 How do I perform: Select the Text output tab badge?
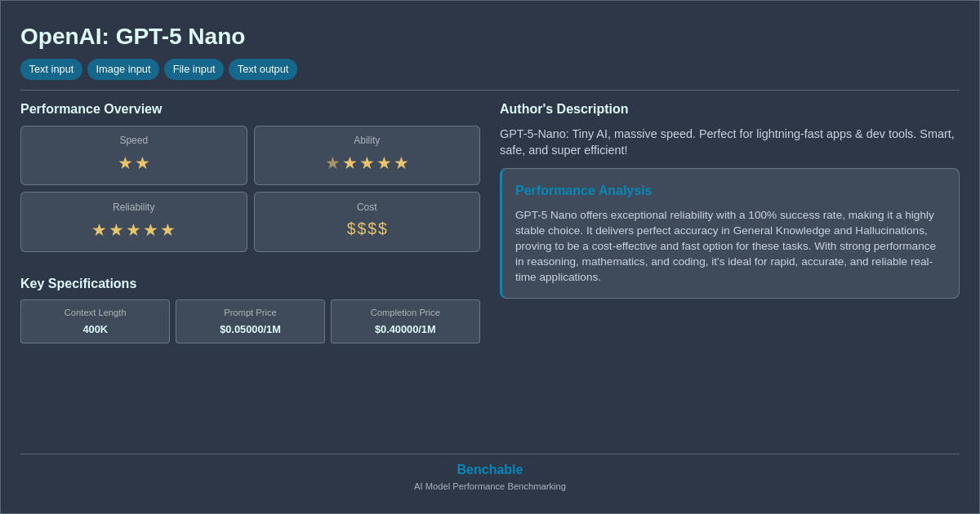[263, 69]
